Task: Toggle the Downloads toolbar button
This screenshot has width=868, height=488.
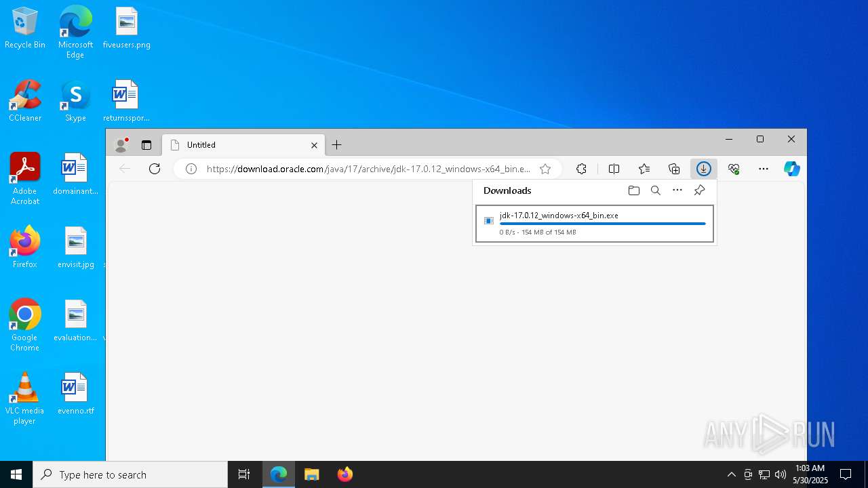Action: (703, 169)
